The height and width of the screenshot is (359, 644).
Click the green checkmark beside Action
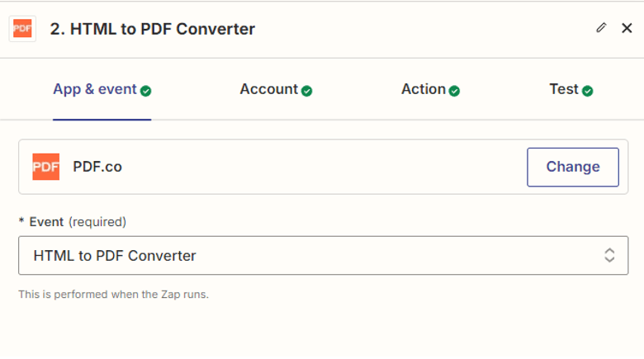[454, 91]
